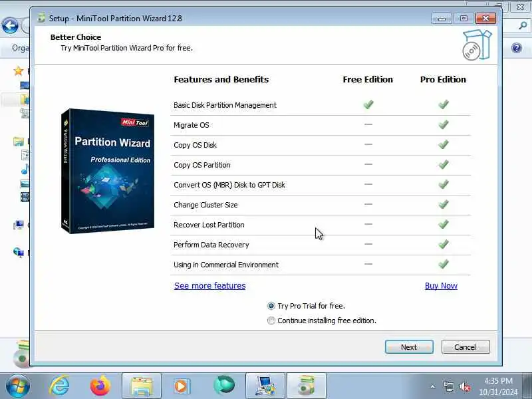
Task: Launch Firefox from taskbar
Action: tap(100, 386)
